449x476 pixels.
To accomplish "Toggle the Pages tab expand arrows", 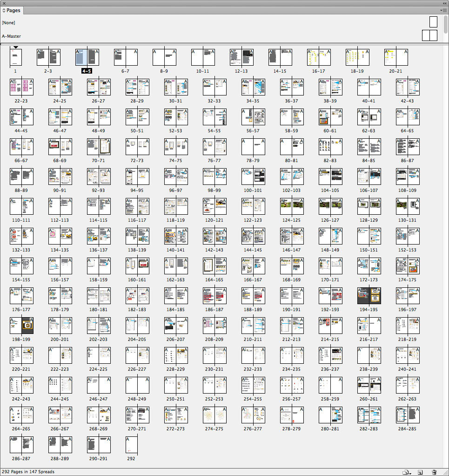I will pos(4,10).
